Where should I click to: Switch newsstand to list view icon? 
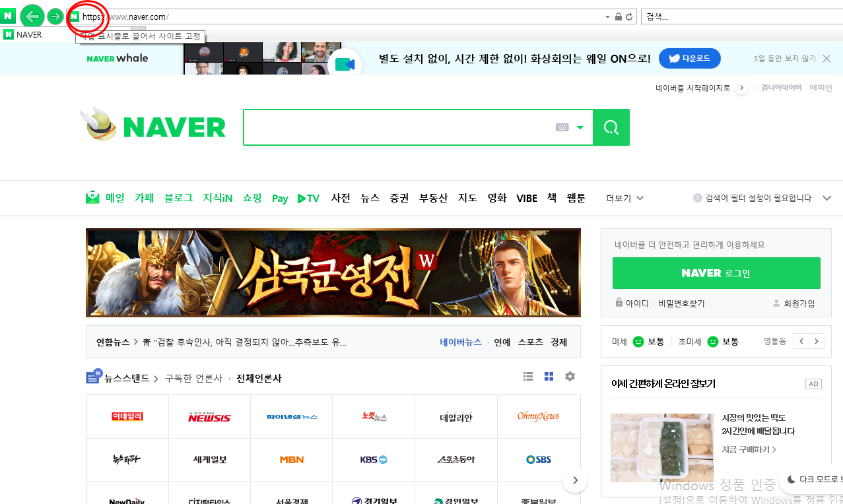pyautogui.click(x=528, y=376)
